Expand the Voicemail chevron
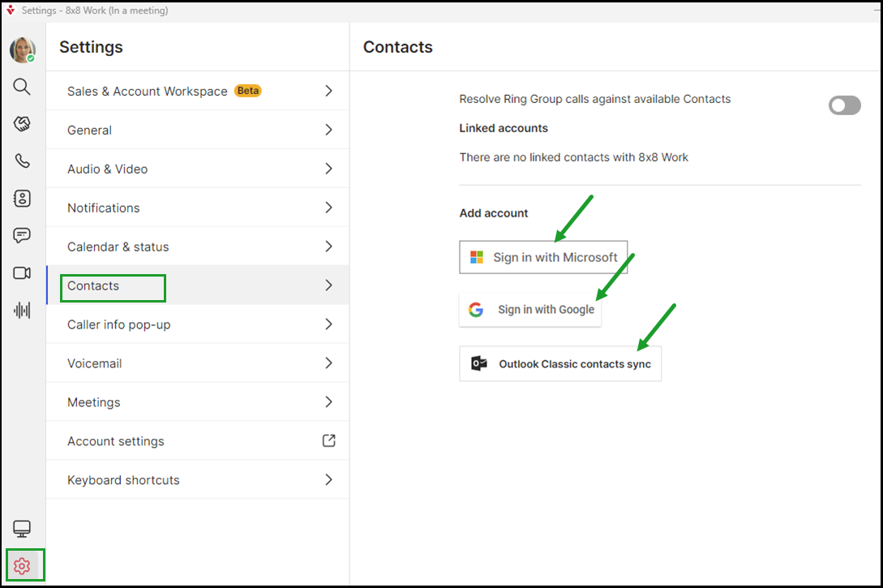 click(x=329, y=363)
